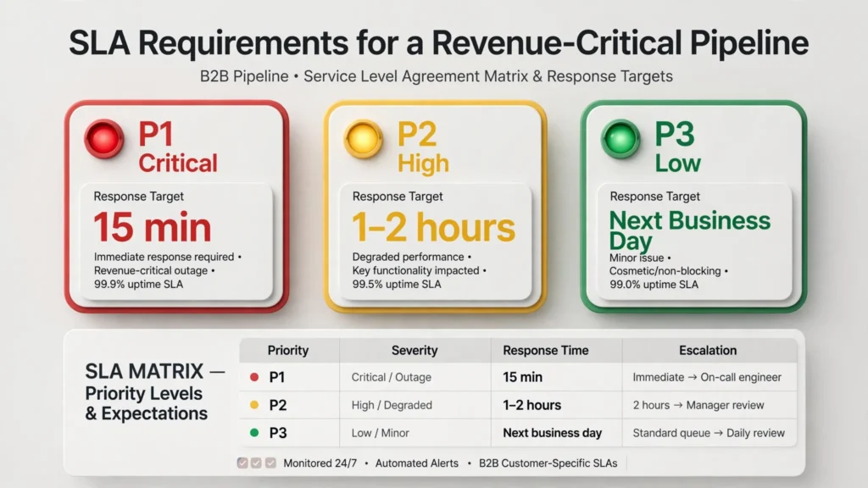Click the red P1 Critical indicator light

click(104, 139)
